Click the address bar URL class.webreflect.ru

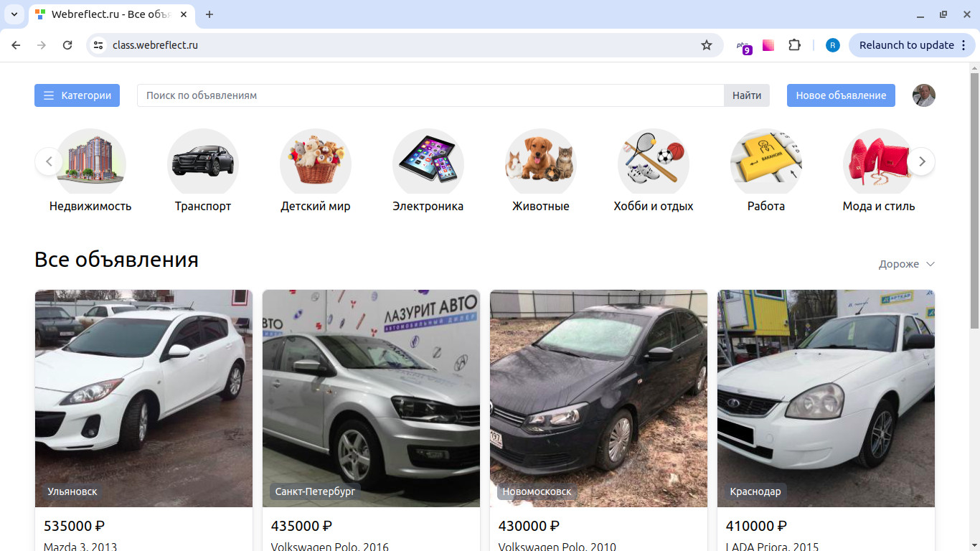(155, 45)
